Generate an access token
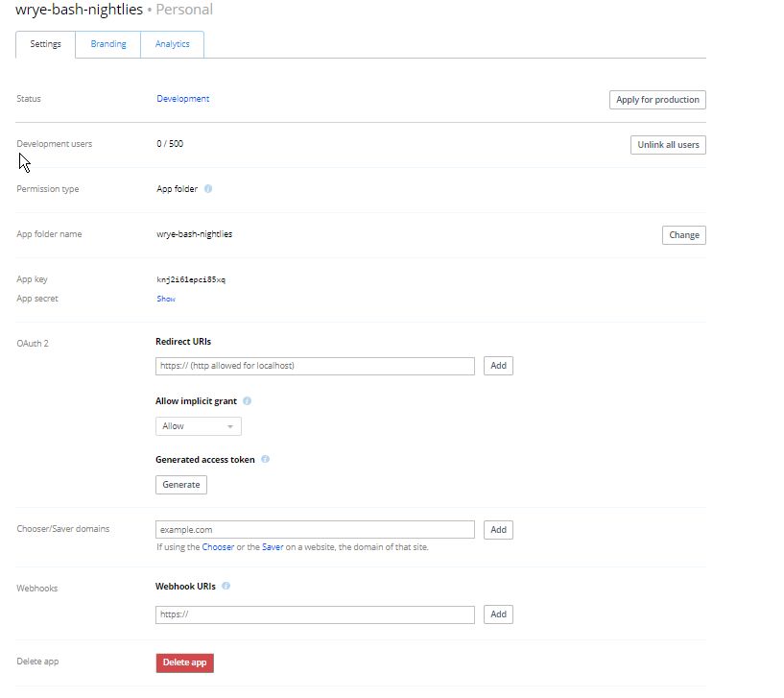Image resolution: width=784 pixels, height=698 pixels. click(181, 485)
